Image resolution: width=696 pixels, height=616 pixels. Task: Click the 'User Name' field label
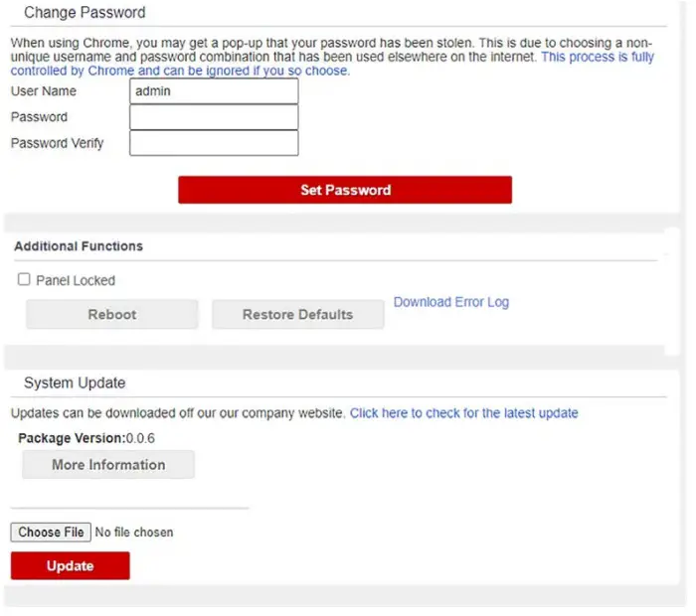click(x=44, y=91)
